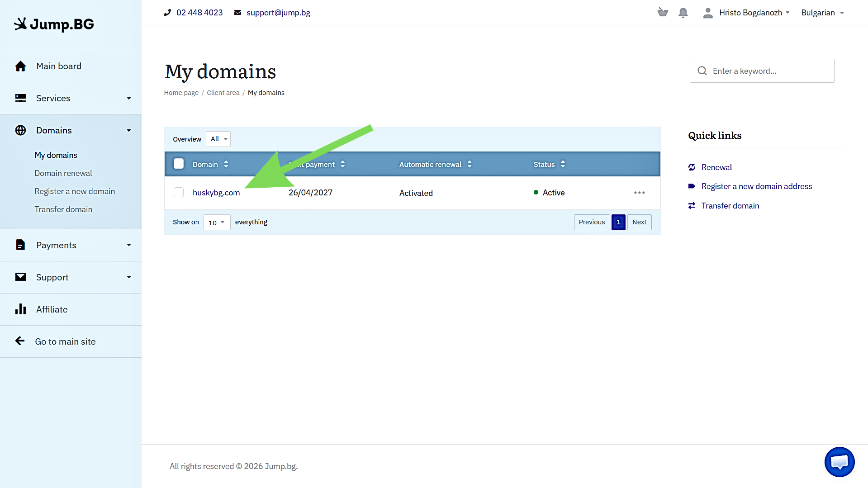Open the Show on 10 entries dropdown
868x488 pixels.
point(217,223)
